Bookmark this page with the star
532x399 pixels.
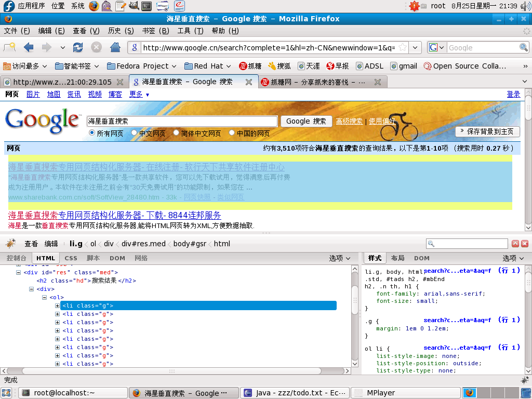(403, 47)
